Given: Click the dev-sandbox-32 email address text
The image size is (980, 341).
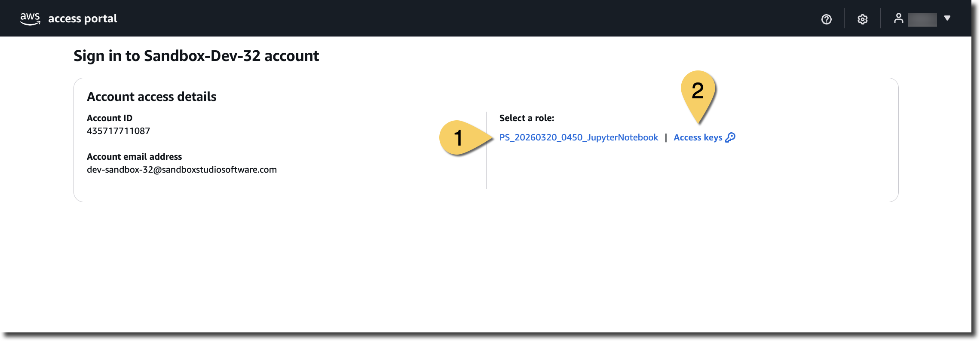Looking at the screenshot, I should pyautogui.click(x=182, y=170).
